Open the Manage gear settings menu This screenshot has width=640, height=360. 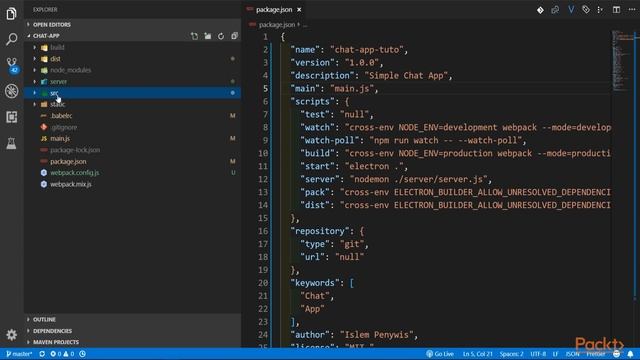11,335
